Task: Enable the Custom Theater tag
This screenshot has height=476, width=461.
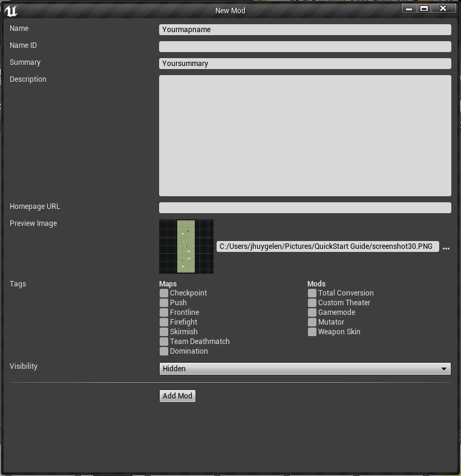Action: pos(312,303)
